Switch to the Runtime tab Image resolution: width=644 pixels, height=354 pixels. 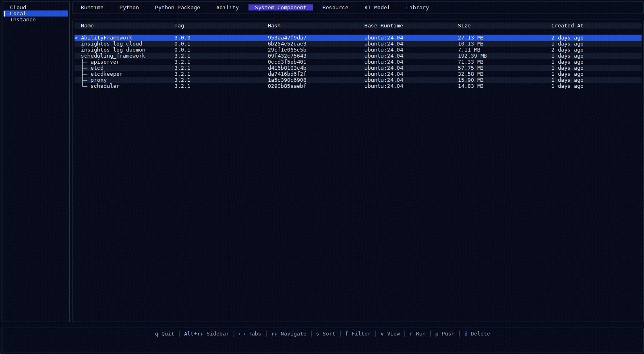92,7
